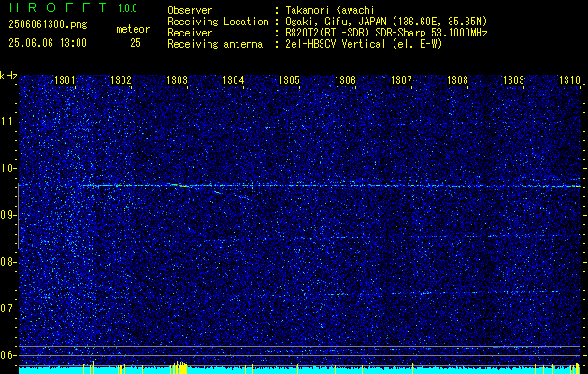
Task: Click the Receiver label
Action: pyautogui.click(x=190, y=33)
